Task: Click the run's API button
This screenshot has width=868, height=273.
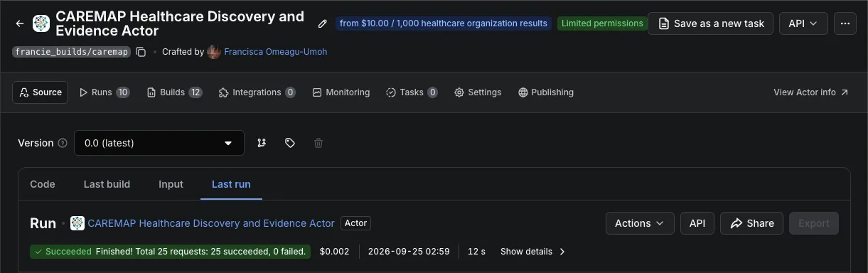Action: pyautogui.click(x=697, y=223)
